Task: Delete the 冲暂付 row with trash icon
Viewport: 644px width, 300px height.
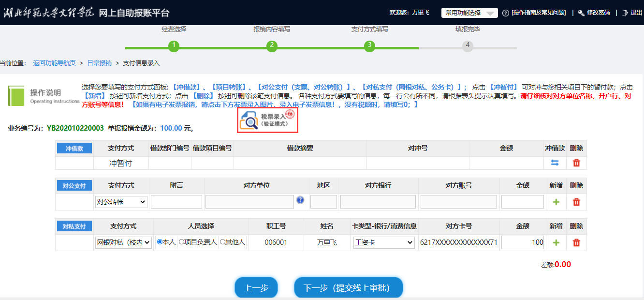Action: tap(576, 163)
